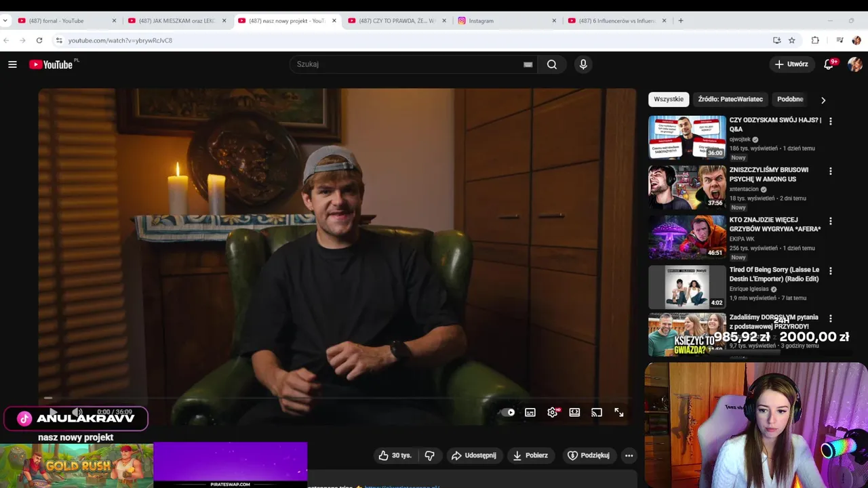Open the CZY ODZYSKAM SWÓJ HAJS thumbnail

(x=687, y=138)
